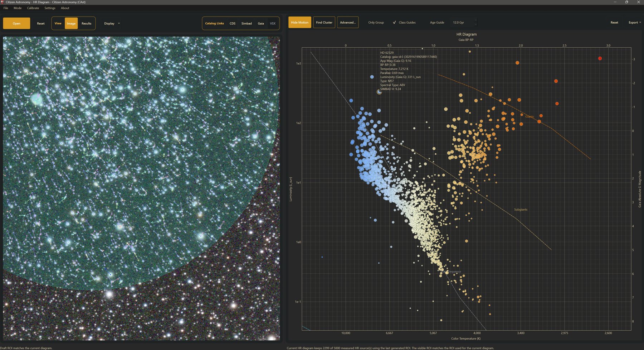Image resolution: width=644 pixels, height=350 pixels.
Task: Toggle the Hide Motion button
Action: coord(299,22)
